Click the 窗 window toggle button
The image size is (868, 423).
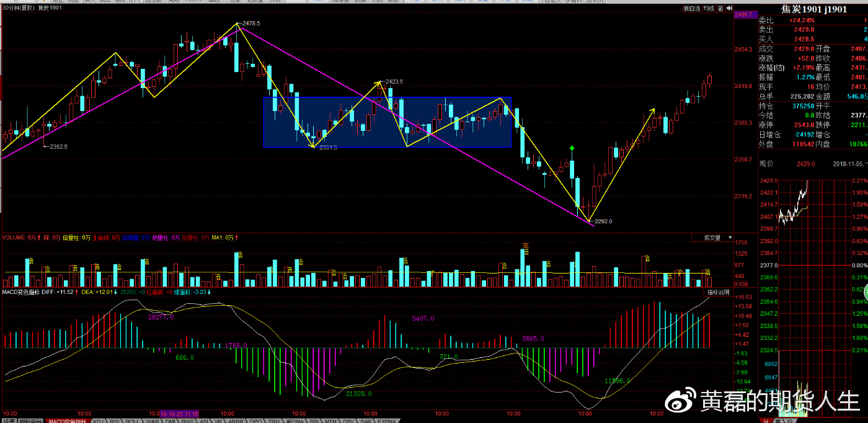click(x=720, y=8)
